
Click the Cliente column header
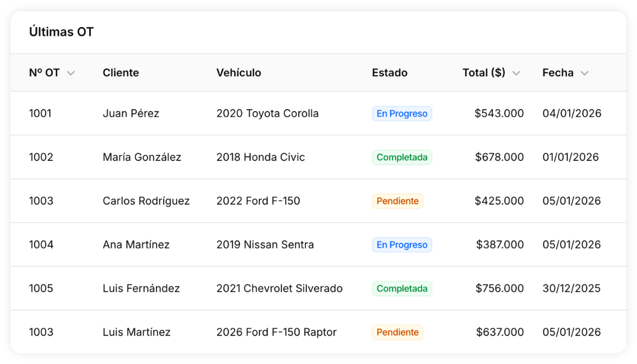(x=121, y=73)
